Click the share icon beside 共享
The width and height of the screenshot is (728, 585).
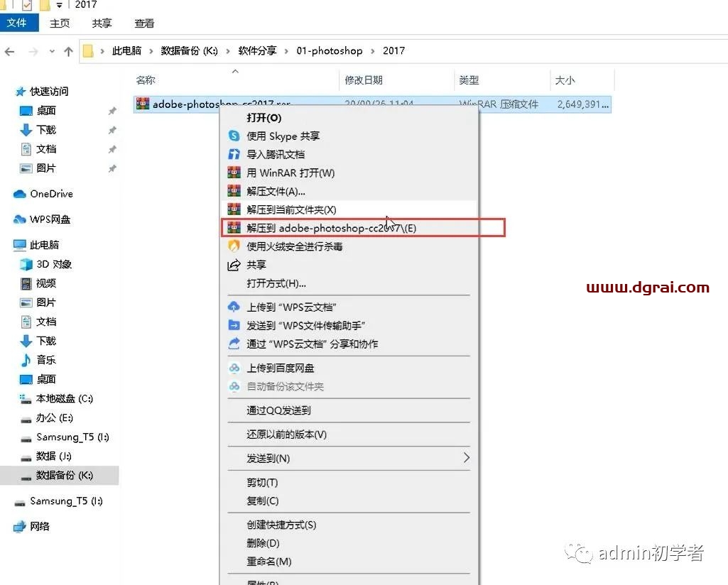pos(234,265)
